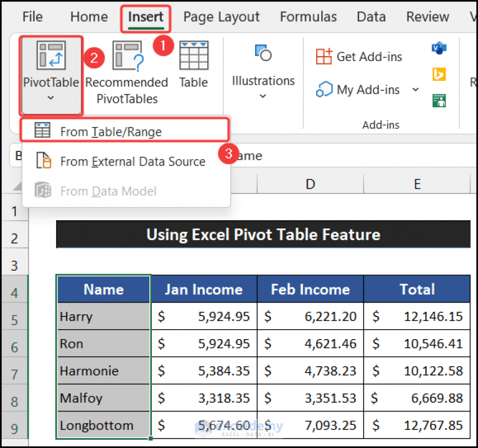Click the PivotTable icon
This screenshot has width=478, height=448.
coord(51,55)
